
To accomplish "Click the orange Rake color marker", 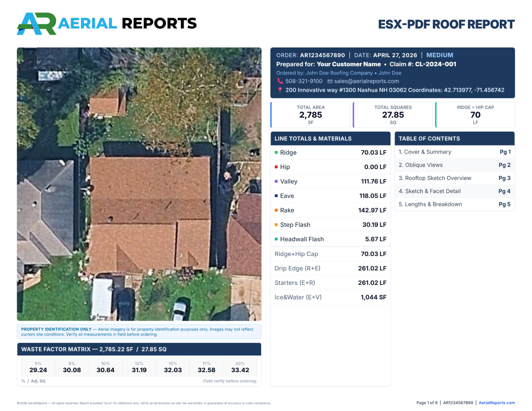I will click(x=276, y=210).
